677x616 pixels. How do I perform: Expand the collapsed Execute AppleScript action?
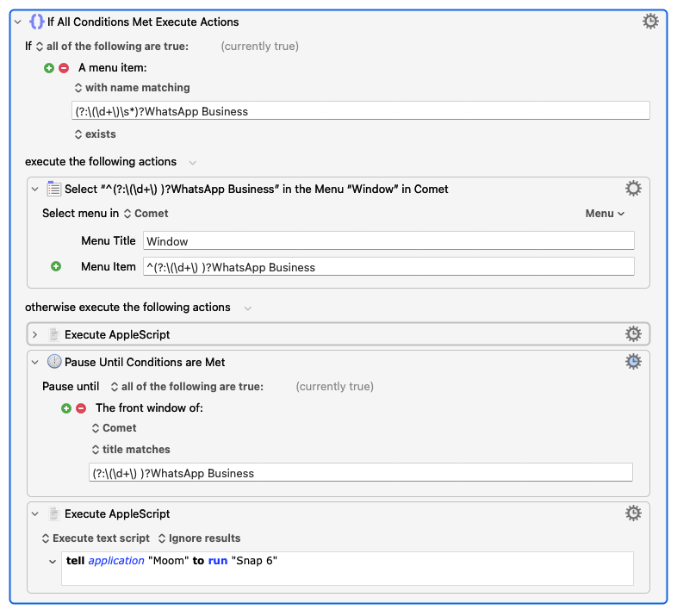pyautogui.click(x=35, y=334)
